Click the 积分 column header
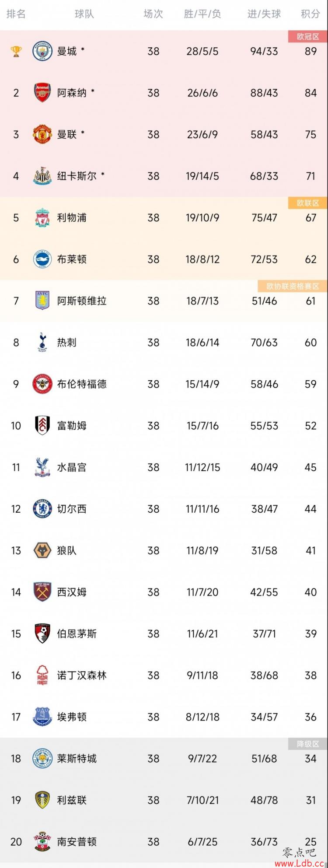This screenshot has width=328, height=868. pyautogui.click(x=311, y=14)
